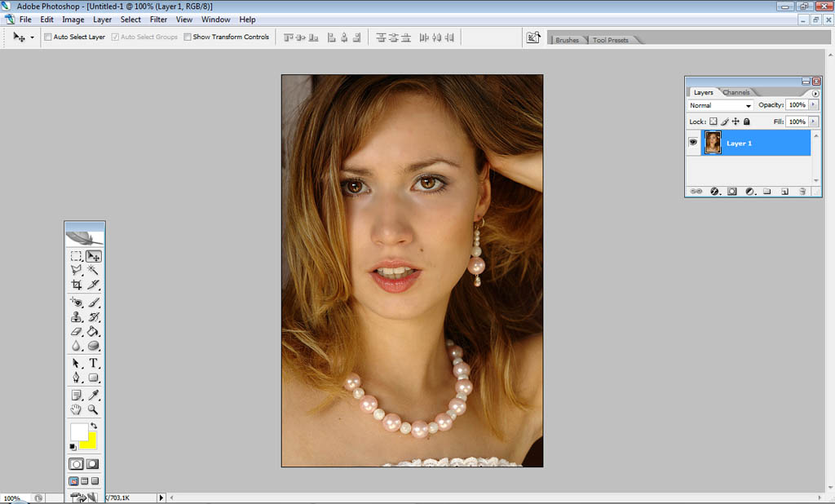Create a new layer in Layers panel
This screenshot has width=835, height=504.
[784, 191]
